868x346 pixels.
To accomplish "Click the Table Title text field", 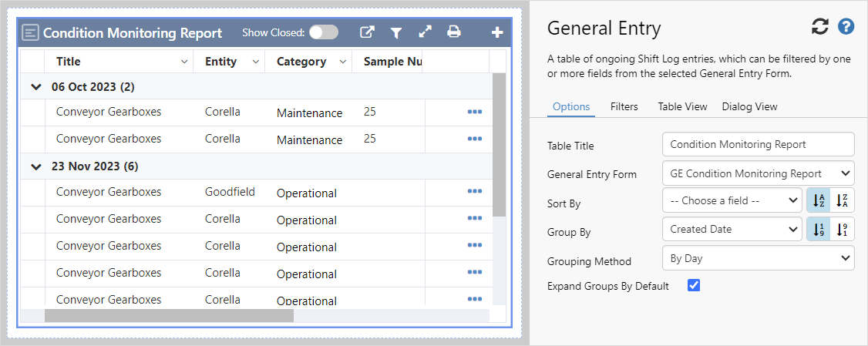I will (758, 144).
